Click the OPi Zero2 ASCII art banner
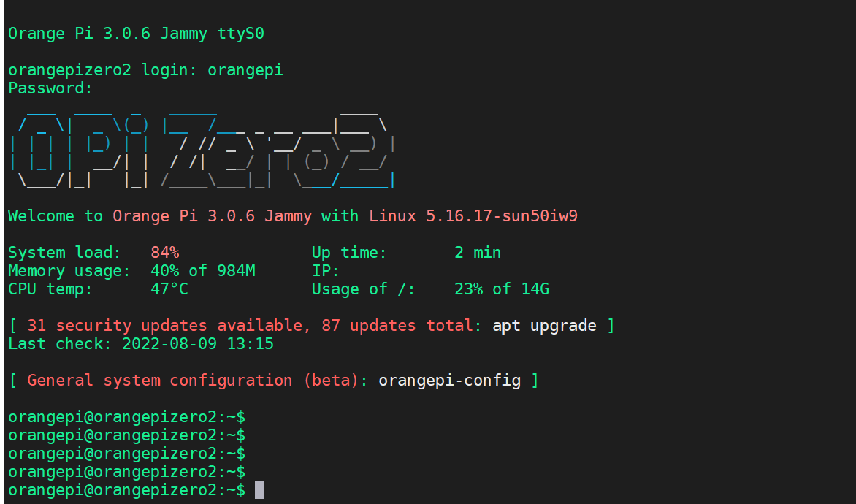The image size is (856, 504). point(202,149)
